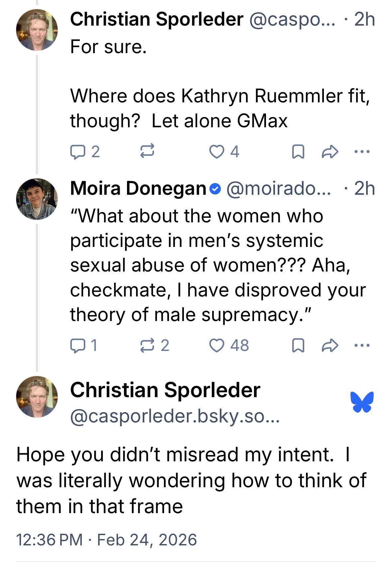The width and height of the screenshot is (392, 563).
Task: Repost Christian Sporleder's Kathryn Ruemmler post
Action: pos(147,152)
